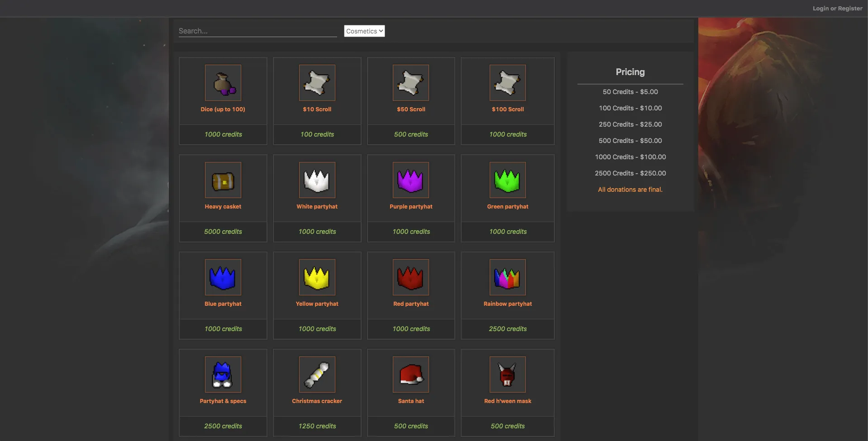The image size is (868, 441).
Task: Click the White partyhat icon
Action: coord(317,180)
